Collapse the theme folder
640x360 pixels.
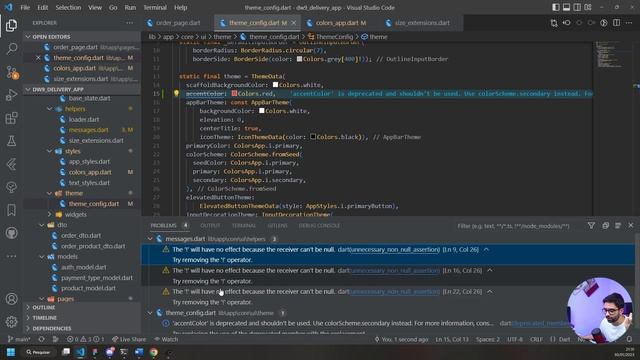click(49, 193)
